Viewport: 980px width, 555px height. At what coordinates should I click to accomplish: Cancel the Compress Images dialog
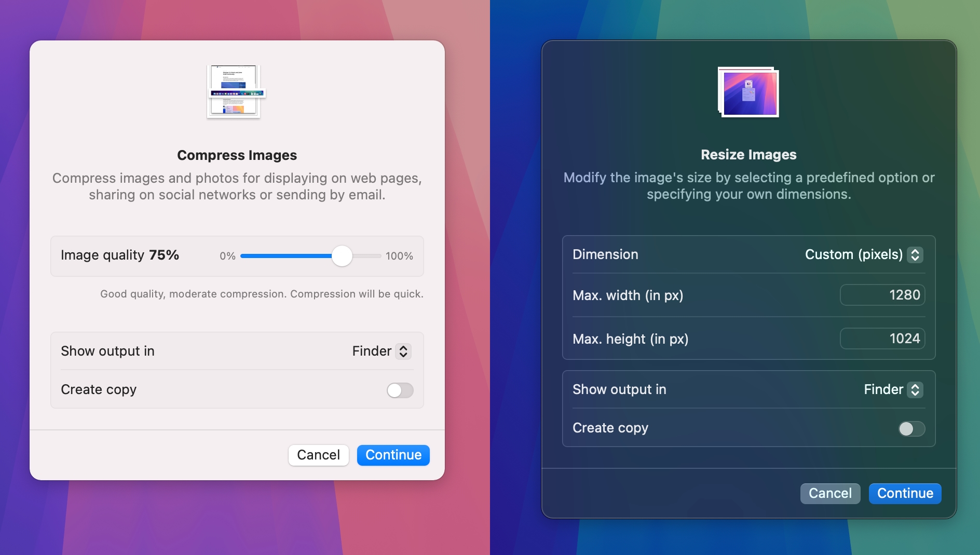point(318,455)
